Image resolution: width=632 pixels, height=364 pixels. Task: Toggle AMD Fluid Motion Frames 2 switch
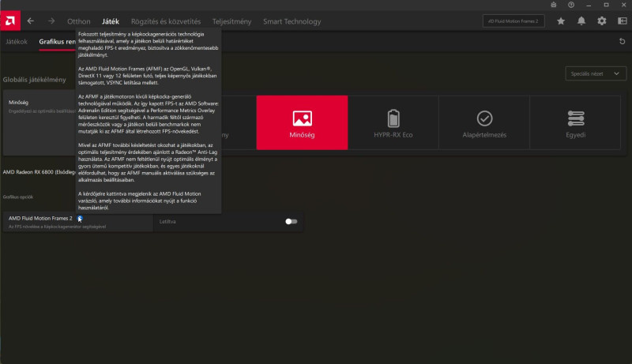[291, 221]
